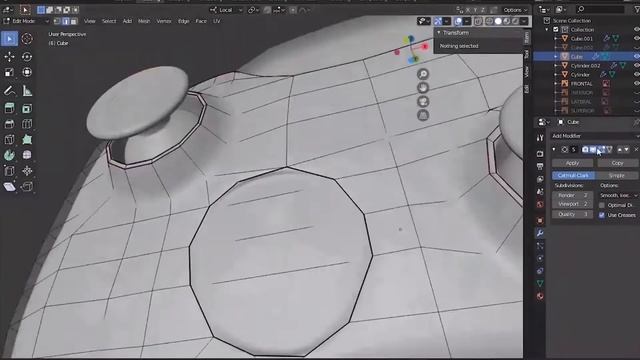Screen dimensions: 640x360
Task: Toggle visibility of FRONTAL in outliner
Action: tap(636, 83)
